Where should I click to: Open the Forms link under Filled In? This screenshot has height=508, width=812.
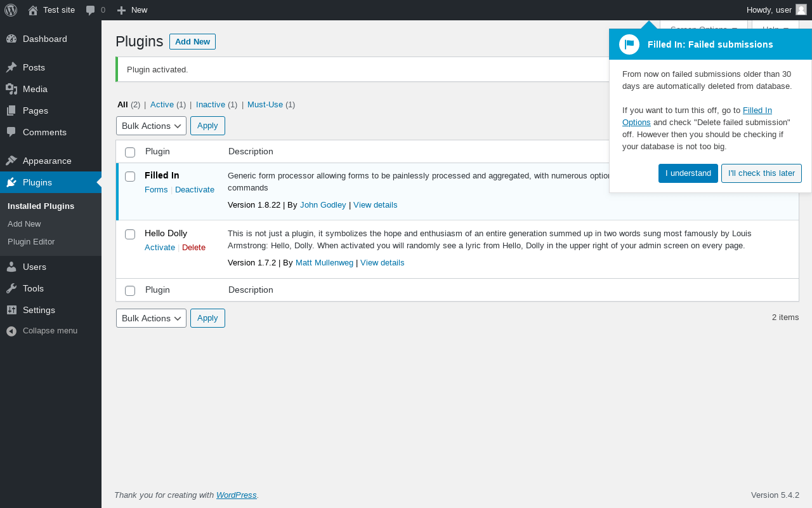(x=156, y=190)
